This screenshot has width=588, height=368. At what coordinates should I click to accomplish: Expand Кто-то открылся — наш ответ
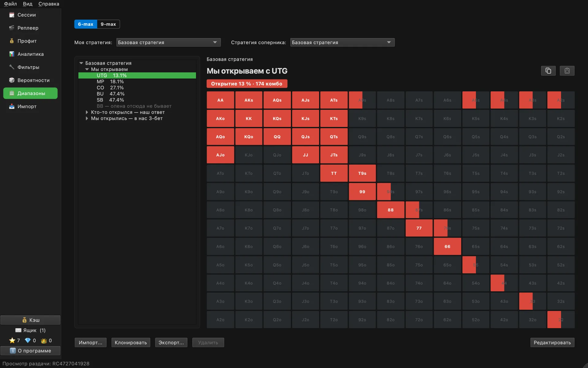(x=87, y=112)
